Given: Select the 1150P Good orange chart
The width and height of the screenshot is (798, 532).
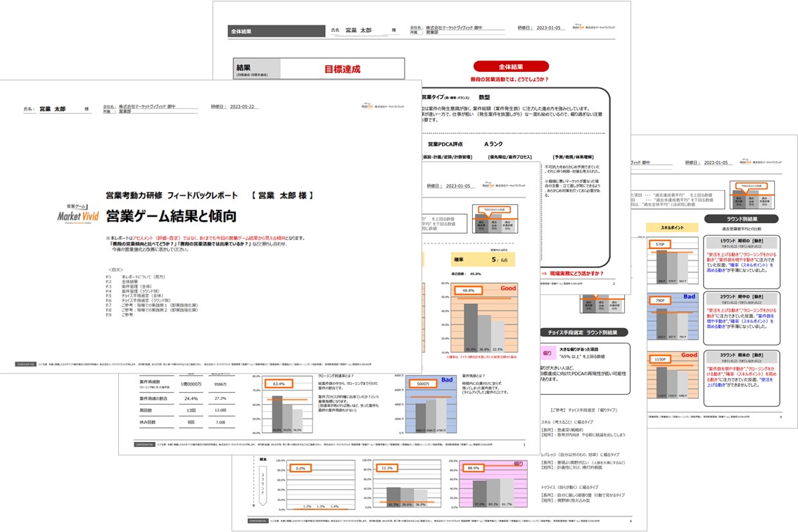Looking at the screenshot, I should (x=673, y=374).
